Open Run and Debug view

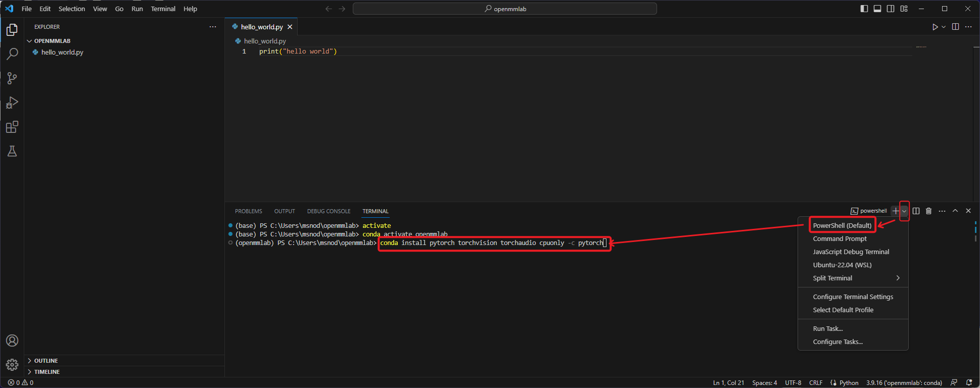(12, 103)
